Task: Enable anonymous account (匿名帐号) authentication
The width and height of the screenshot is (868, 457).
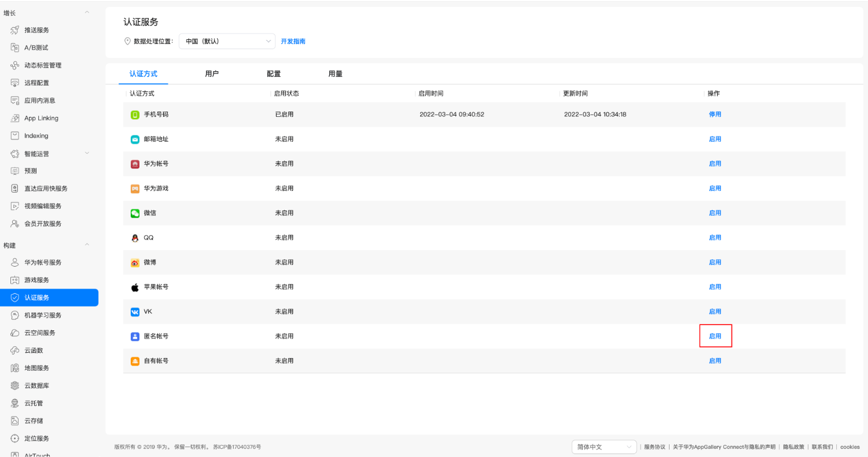Action: pyautogui.click(x=715, y=336)
